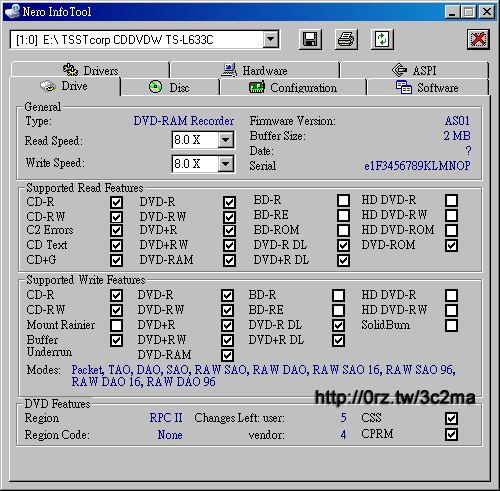Switch to the Hardware tab
This screenshot has width=500, height=491.
[255, 70]
